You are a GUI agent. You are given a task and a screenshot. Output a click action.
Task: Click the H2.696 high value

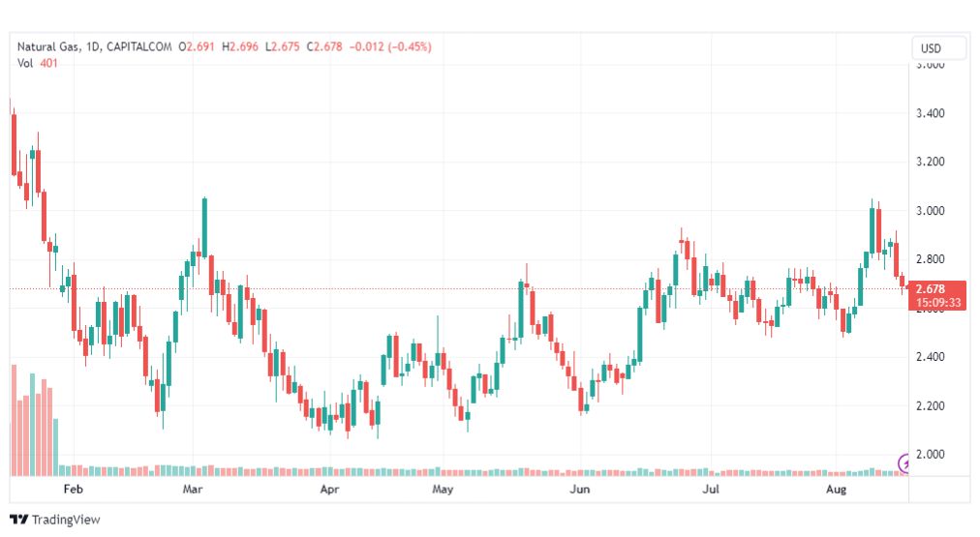[x=240, y=46]
